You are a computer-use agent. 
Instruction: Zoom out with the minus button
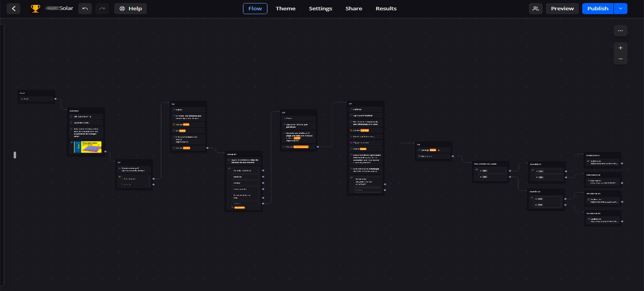click(x=621, y=59)
